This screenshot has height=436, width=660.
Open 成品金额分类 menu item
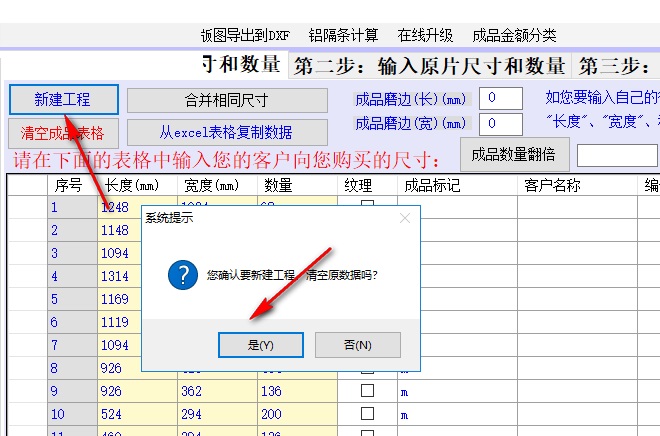pyautogui.click(x=514, y=35)
